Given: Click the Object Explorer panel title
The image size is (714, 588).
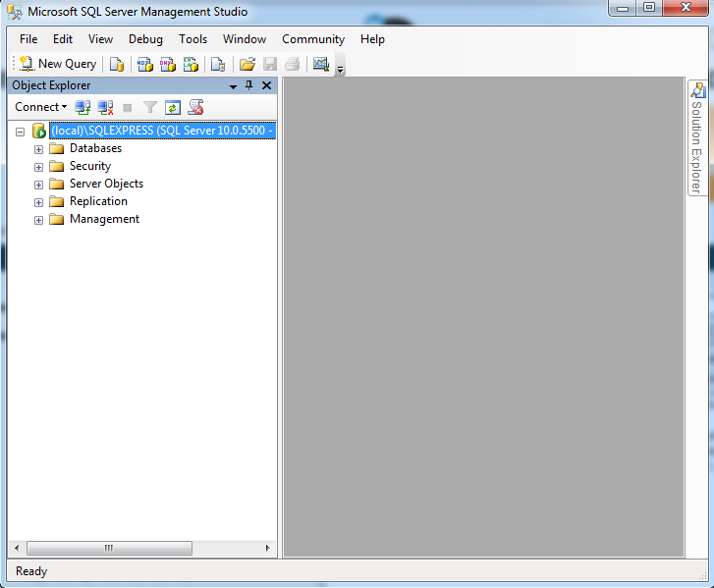Looking at the screenshot, I should (x=51, y=85).
